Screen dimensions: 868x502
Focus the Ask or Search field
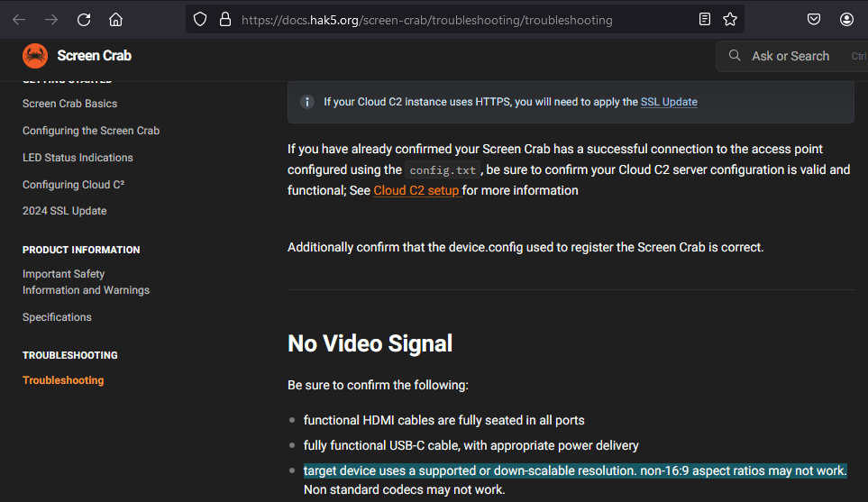pyautogui.click(x=791, y=56)
